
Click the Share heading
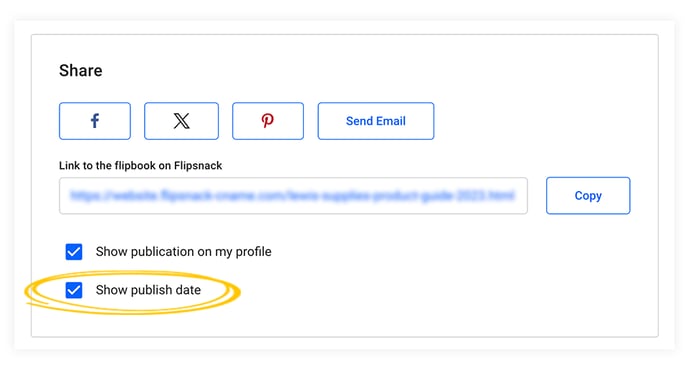point(81,71)
